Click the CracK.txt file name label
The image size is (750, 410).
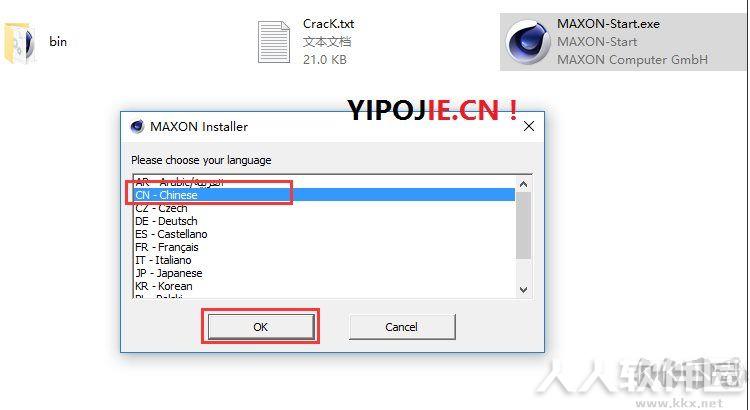click(x=329, y=23)
